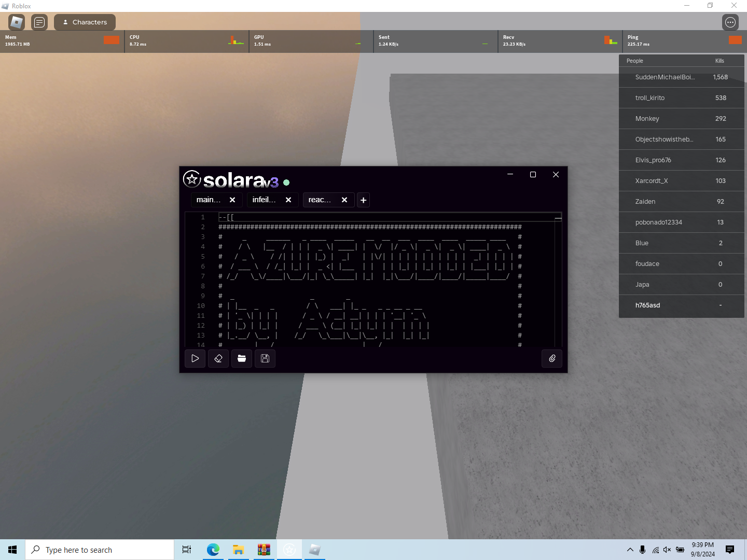Open the Characters button
The width and height of the screenshot is (747, 560).
[85, 22]
